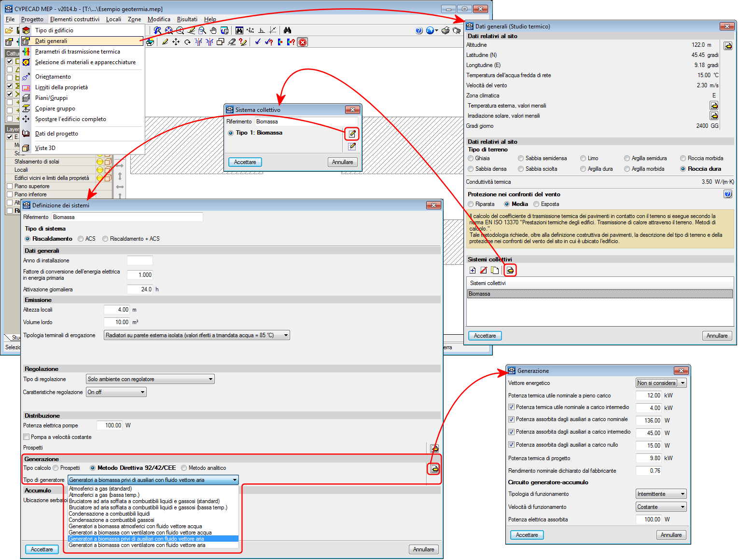Click the Generazione edit icon

point(434,469)
